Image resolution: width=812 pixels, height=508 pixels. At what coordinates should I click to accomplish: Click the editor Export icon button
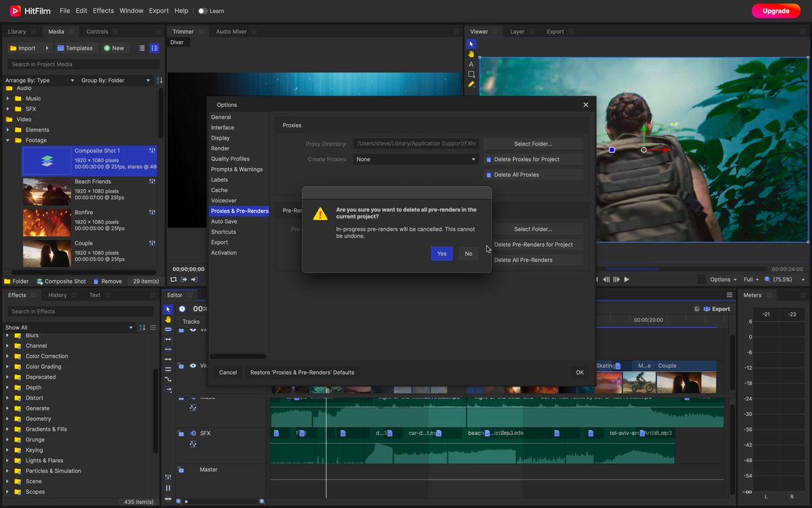tap(717, 309)
